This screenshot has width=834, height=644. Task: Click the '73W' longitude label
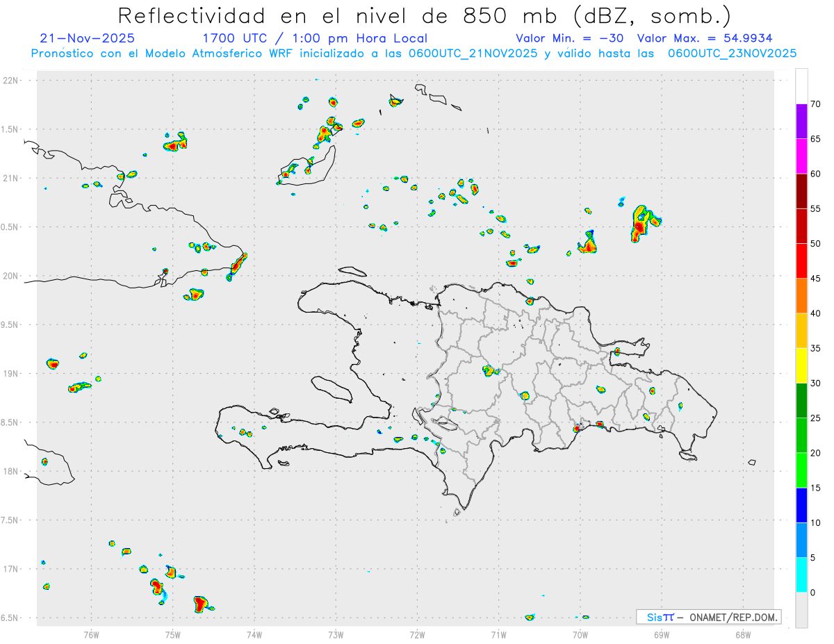pos(336,635)
